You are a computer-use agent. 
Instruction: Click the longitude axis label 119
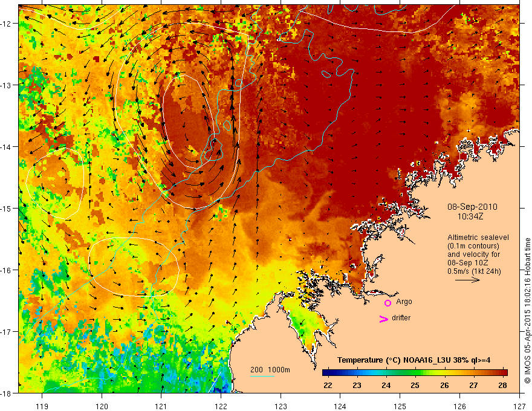42,406
